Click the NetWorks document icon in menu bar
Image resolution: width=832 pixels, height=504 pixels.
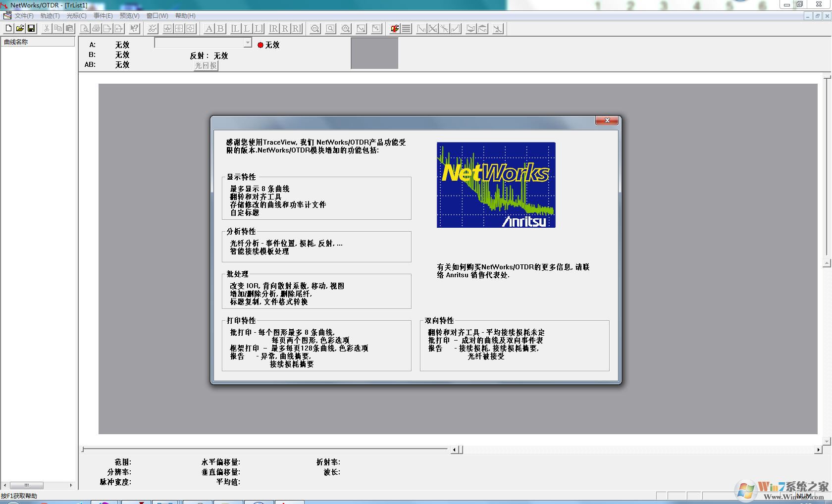coord(7,16)
